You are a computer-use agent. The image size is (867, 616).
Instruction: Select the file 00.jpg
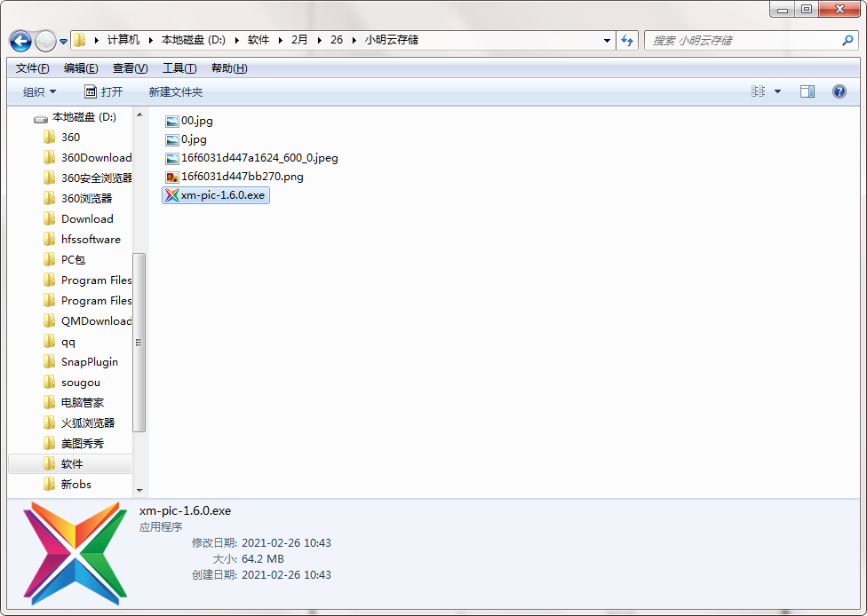pos(189,121)
